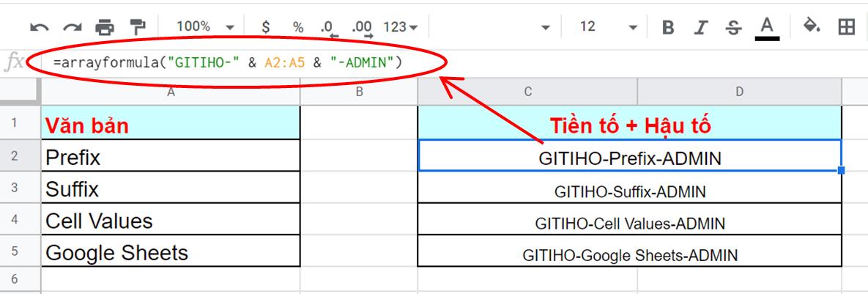Open the font size 12 dropdown

coord(609,26)
